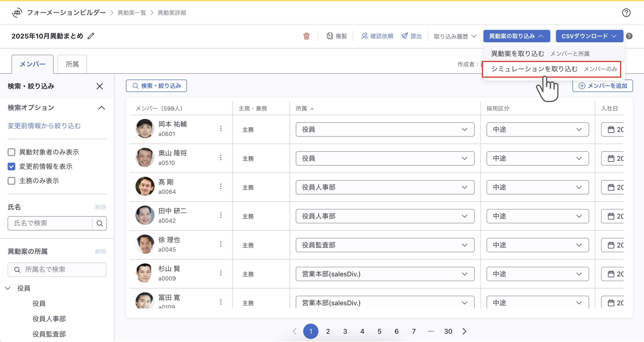Click the search magnifier in the 氏名 field
Viewport: 644px width, 342px height.
(x=100, y=223)
